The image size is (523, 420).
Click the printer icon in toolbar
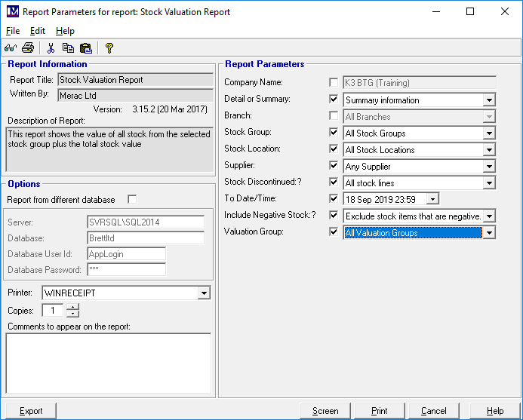click(x=28, y=48)
